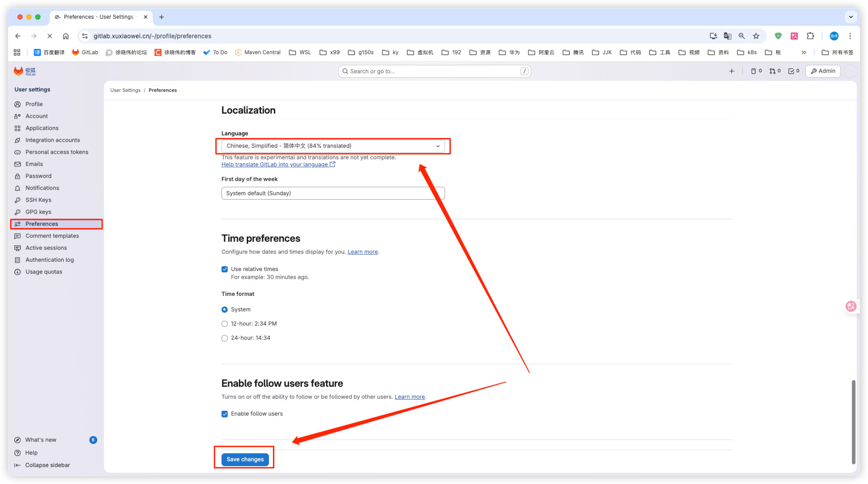This screenshot has height=484, width=868.
Task: Open the create new plus icon
Action: (x=732, y=71)
